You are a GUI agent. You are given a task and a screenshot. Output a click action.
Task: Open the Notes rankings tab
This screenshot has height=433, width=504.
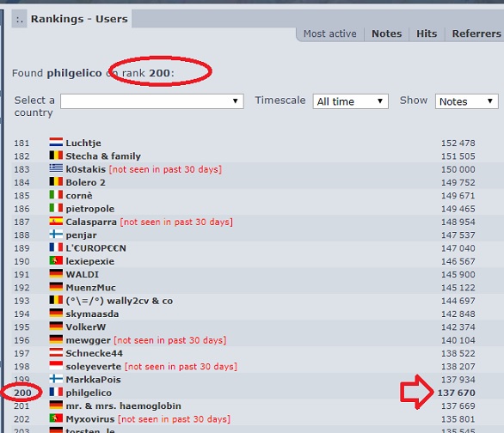pos(387,34)
